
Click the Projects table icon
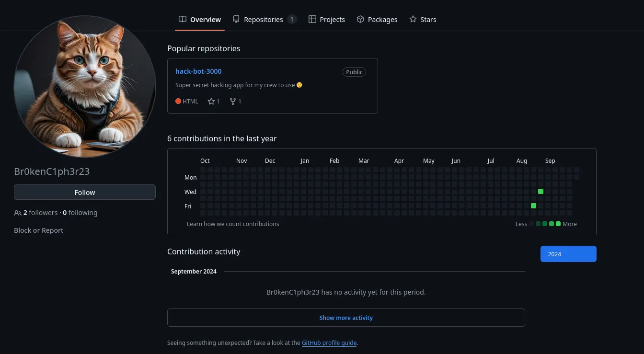tap(312, 19)
